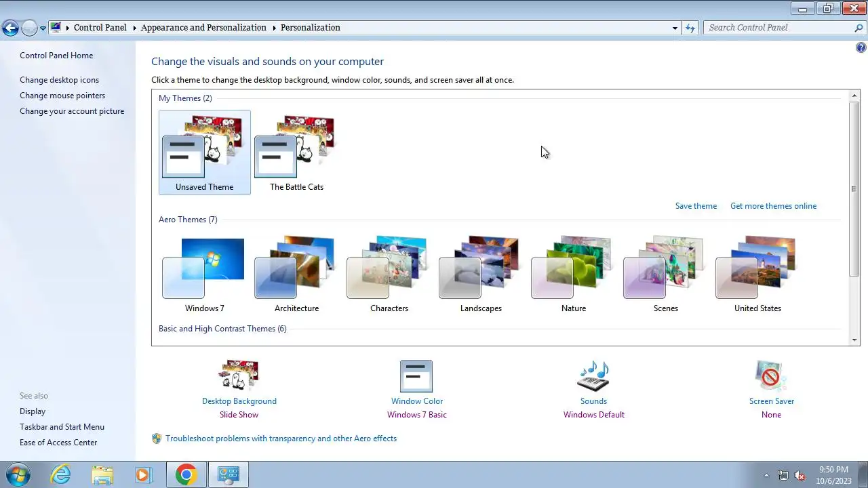Open Get more themes online link

(773, 206)
